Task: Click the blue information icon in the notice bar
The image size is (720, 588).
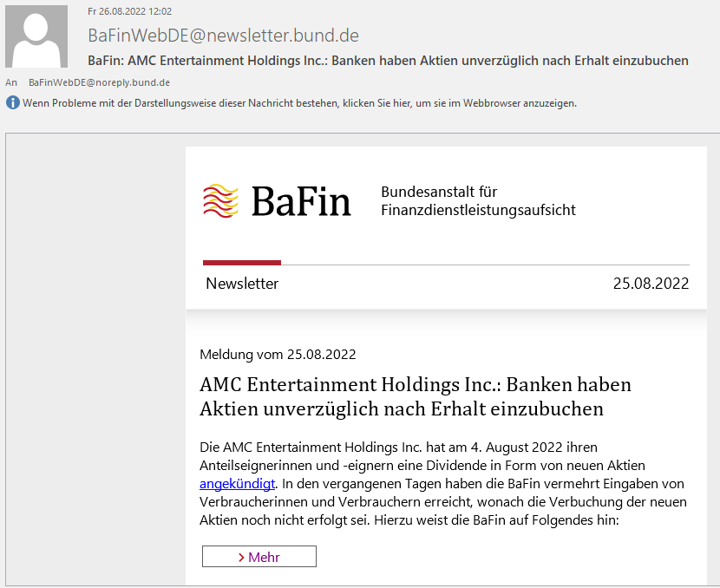Action: [x=12, y=102]
